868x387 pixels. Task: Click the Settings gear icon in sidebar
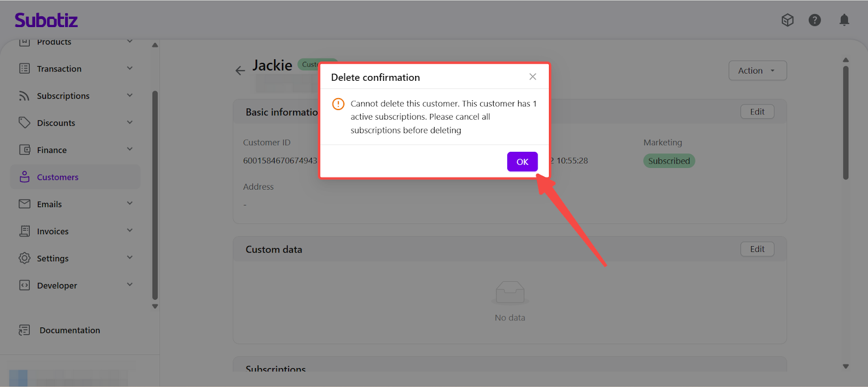pyautogui.click(x=24, y=259)
